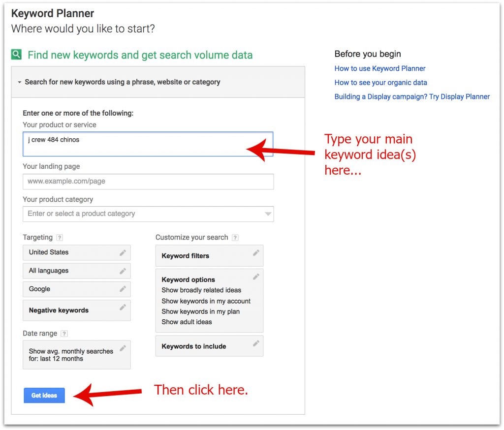Viewport: 504px width, 430px height.
Task: Edit date range pencil icon
Action: coord(123,348)
